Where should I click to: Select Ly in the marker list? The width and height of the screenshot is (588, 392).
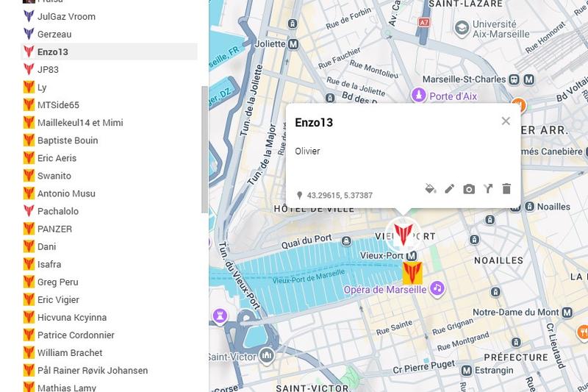coord(109,88)
